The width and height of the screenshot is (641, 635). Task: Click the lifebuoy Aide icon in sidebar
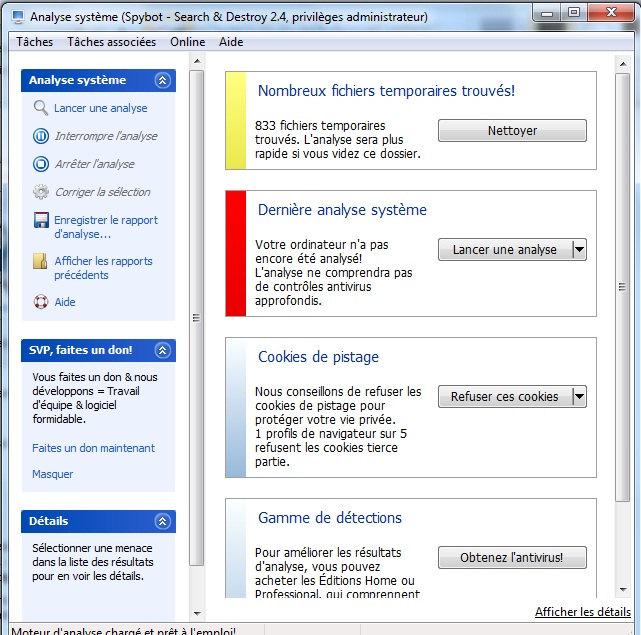coord(40,302)
